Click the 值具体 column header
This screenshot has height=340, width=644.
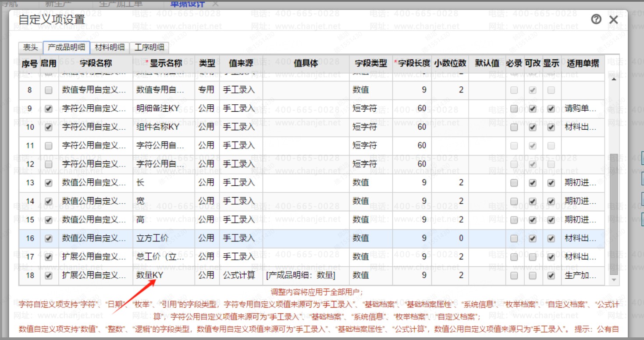click(306, 63)
